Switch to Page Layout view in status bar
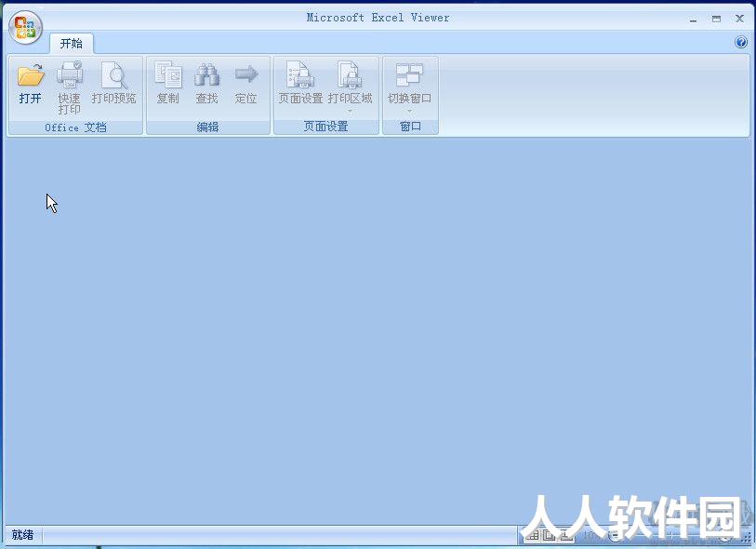Screen dimensions: 756x549 tap(549, 535)
